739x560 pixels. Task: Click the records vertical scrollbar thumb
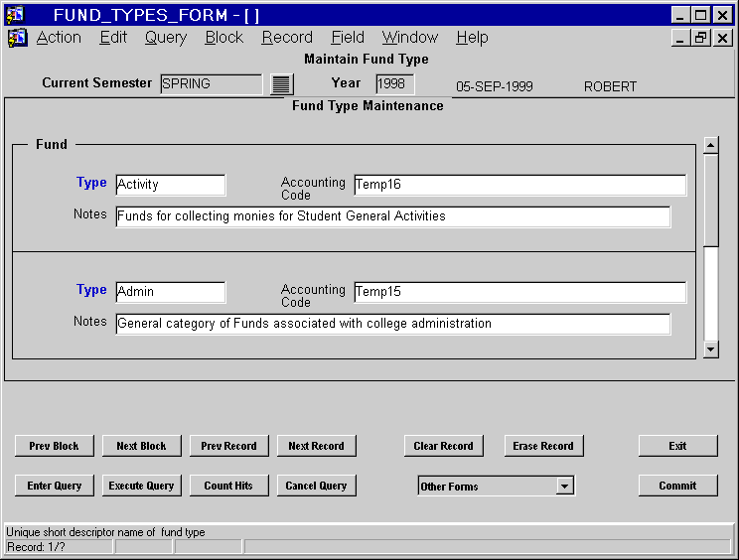711,201
